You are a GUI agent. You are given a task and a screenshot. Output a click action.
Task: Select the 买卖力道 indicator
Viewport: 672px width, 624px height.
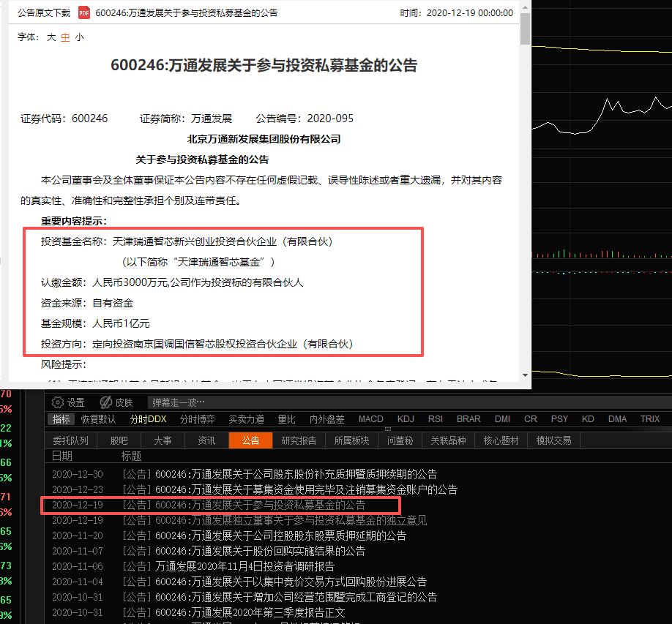[x=247, y=419]
